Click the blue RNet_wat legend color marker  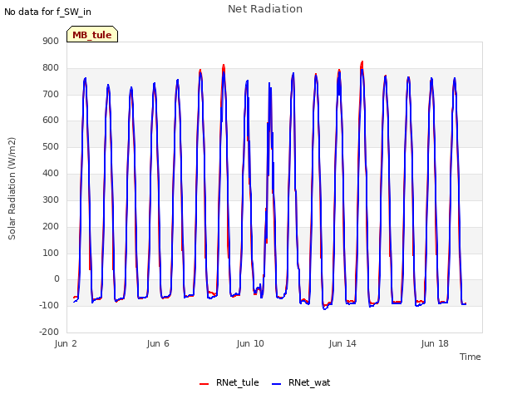(277, 384)
